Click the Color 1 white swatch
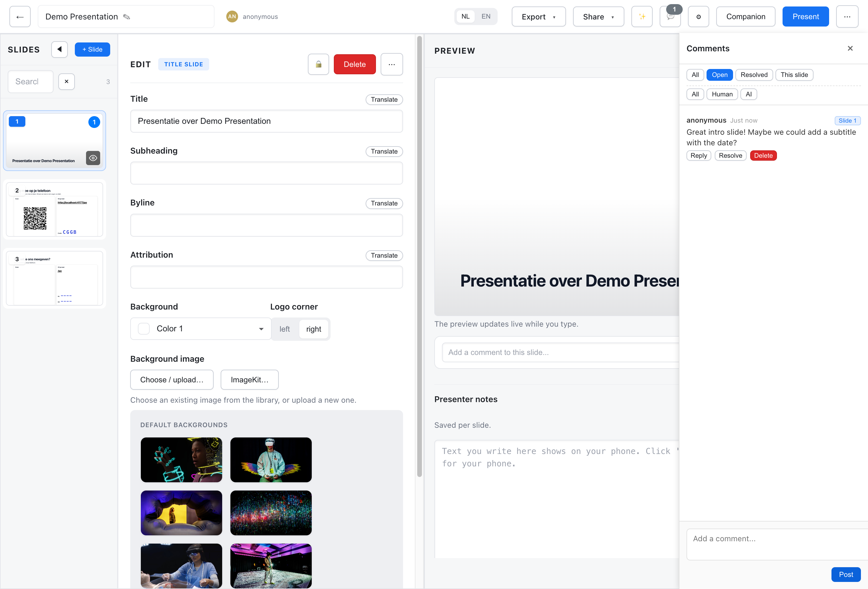The image size is (868, 589). 144,329
